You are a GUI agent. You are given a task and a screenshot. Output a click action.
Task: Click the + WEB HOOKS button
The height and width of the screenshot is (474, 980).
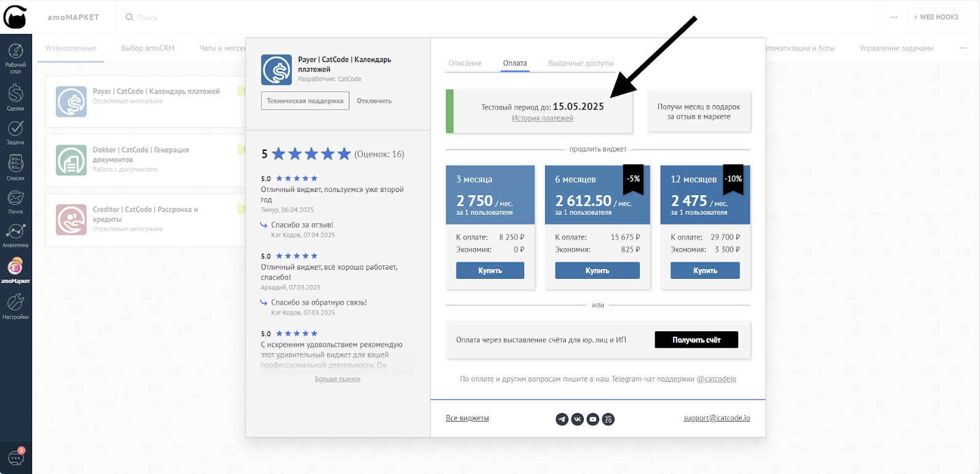click(x=936, y=17)
